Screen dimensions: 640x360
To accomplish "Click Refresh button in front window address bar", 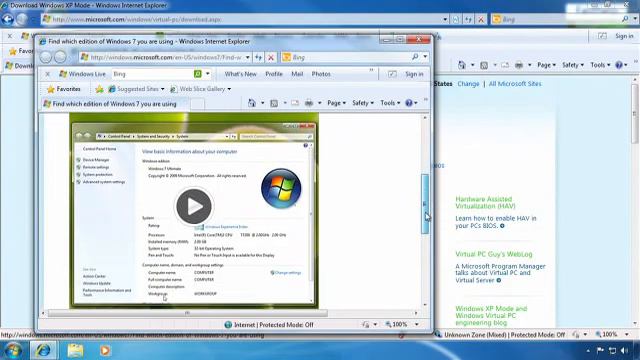I will coord(258,58).
